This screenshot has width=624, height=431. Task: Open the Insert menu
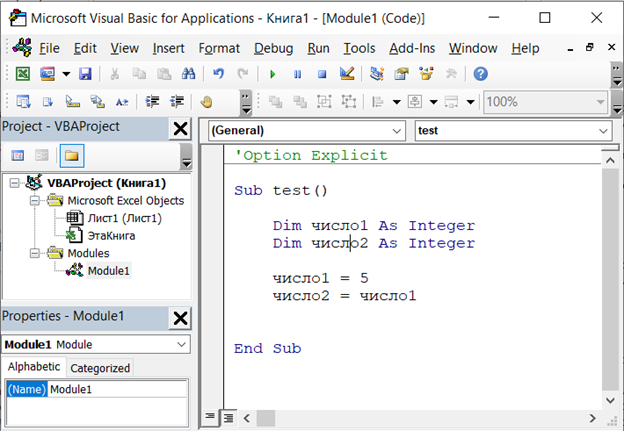[x=168, y=48]
